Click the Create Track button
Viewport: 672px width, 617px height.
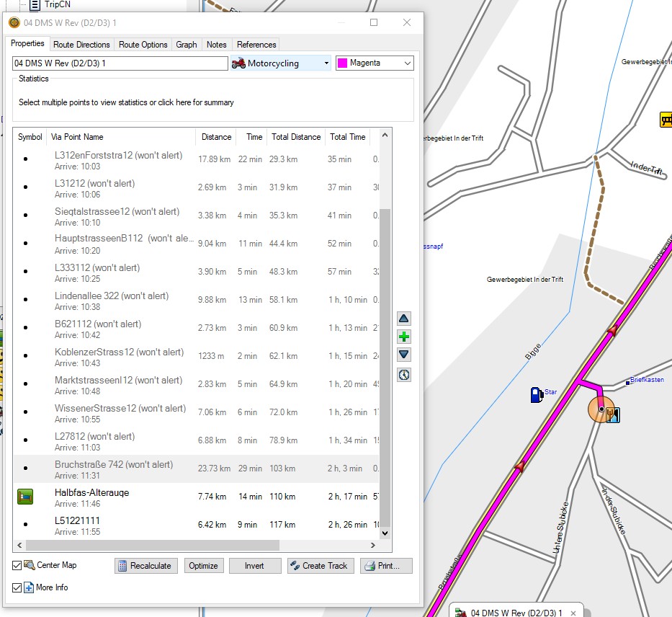321,566
